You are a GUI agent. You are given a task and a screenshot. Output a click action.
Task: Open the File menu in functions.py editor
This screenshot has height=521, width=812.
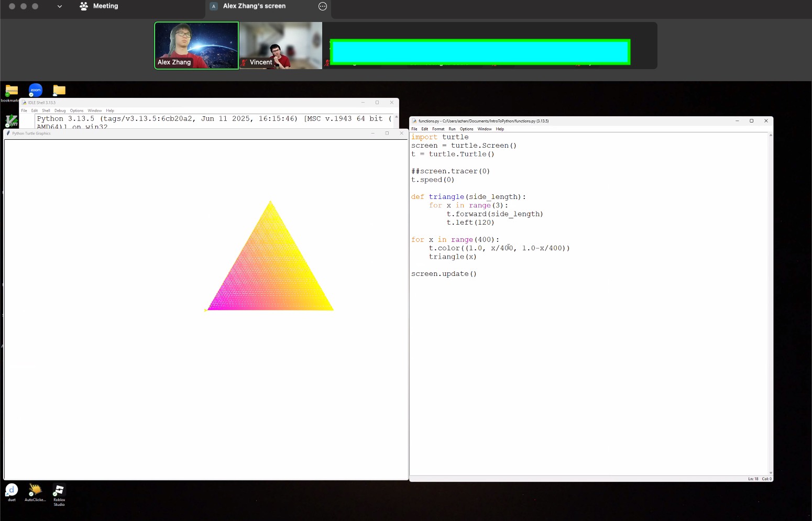coord(414,129)
